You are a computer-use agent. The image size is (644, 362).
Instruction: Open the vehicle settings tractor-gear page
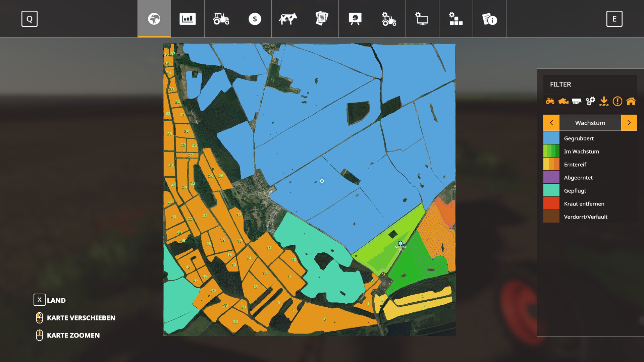(389, 19)
